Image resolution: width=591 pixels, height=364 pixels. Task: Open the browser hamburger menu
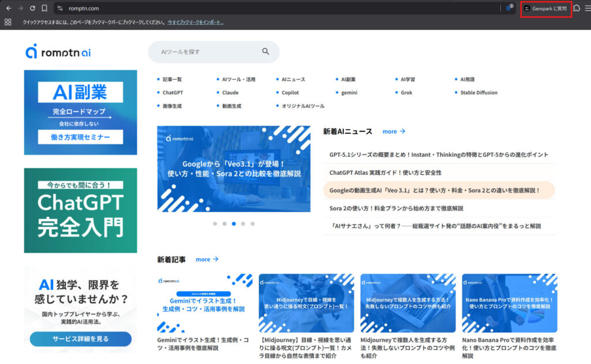point(587,9)
